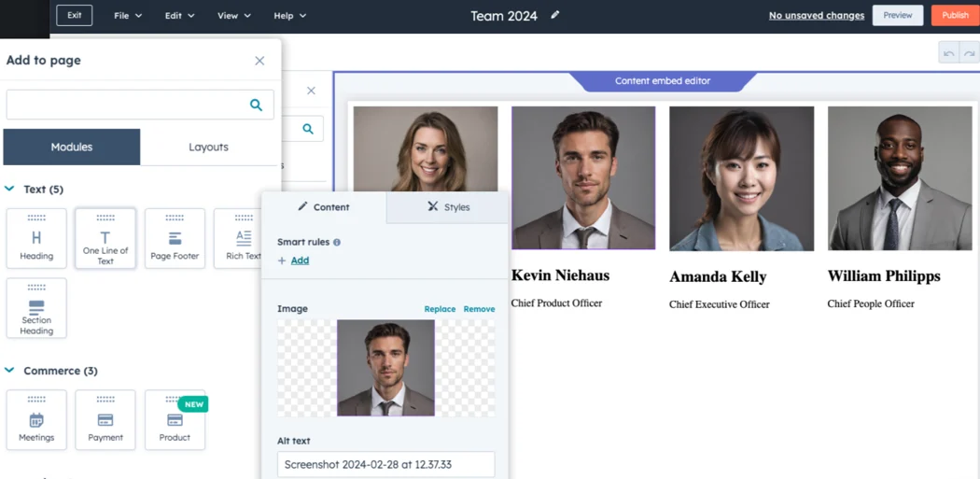Click the Add to page search field
This screenshot has height=479, width=980.
tap(140, 105)
